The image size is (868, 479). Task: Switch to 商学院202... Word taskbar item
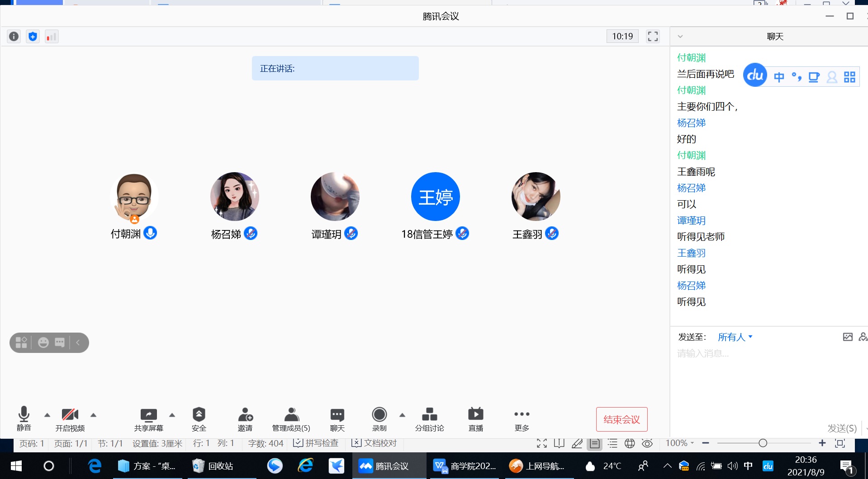(x=465, y=466)
